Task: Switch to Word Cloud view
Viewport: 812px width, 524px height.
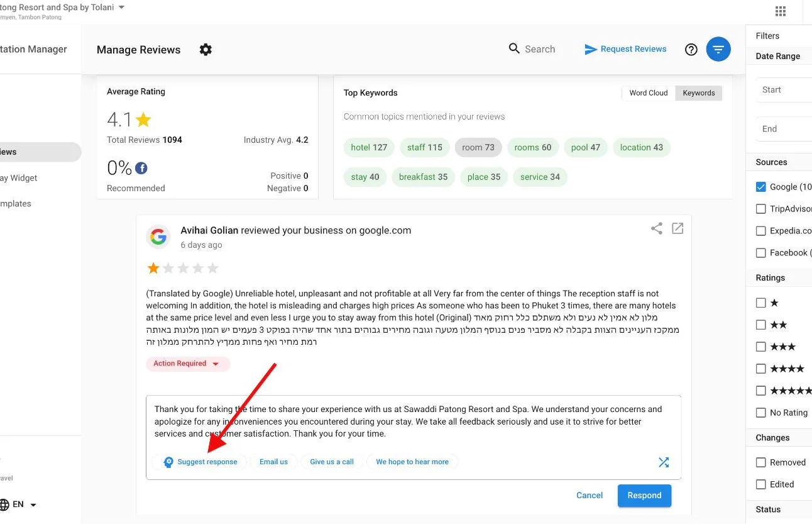Action: point(648,93)
